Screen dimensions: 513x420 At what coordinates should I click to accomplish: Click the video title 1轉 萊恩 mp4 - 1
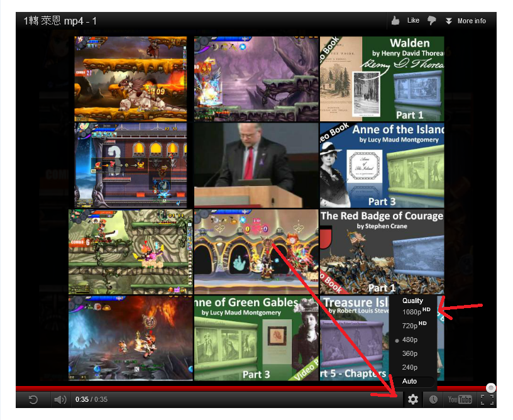tap(60, 21)
